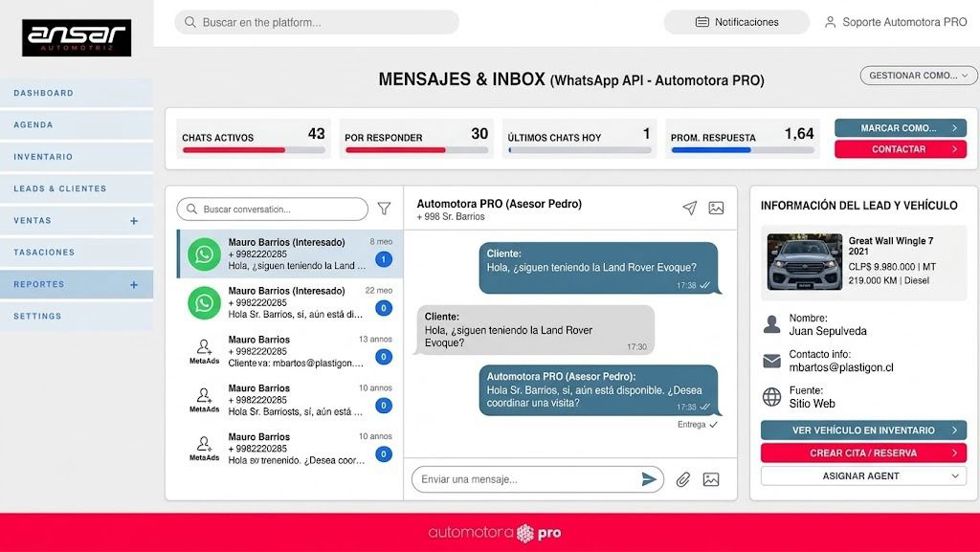Open the ASIGNAR AGENT dropdown
Viewport: 980px width, 552px height.
pyautogui.click(x=863, y=476)
